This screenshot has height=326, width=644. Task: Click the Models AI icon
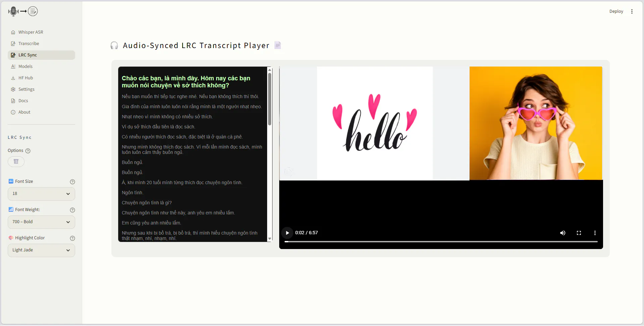tap(13, 67)
